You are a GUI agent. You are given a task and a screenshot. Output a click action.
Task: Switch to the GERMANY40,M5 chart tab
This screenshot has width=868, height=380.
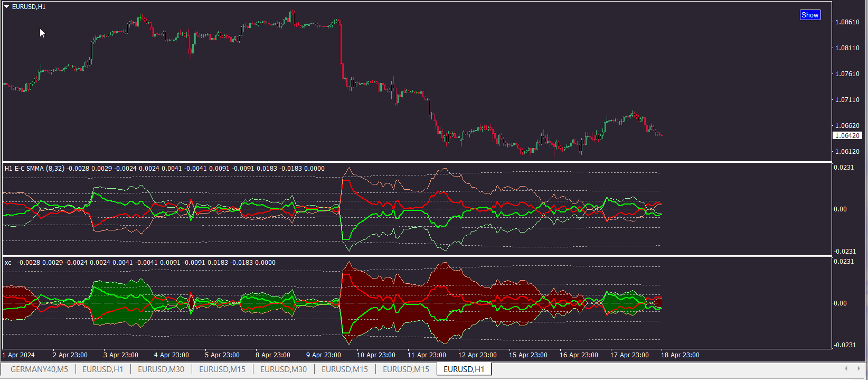click(x=39, y=369)
